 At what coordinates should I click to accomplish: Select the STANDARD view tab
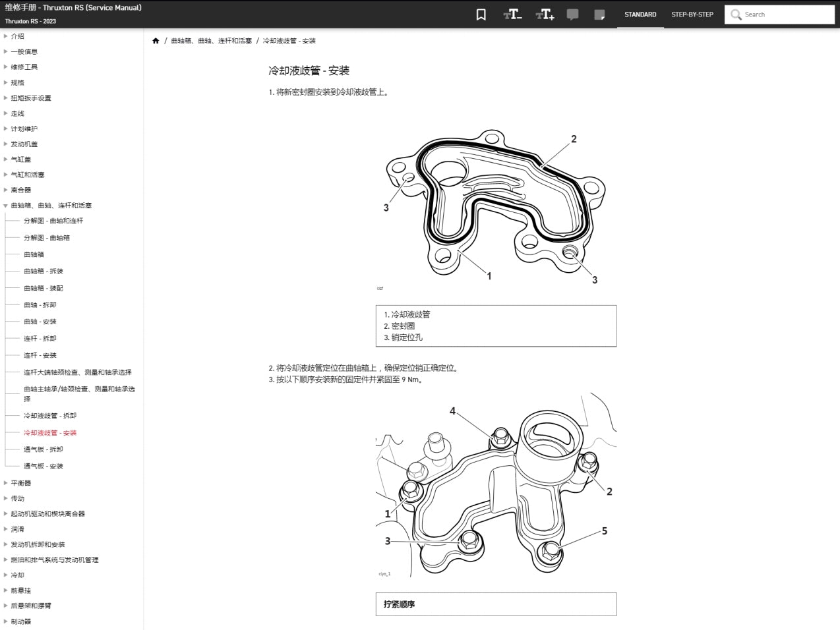pos(640,14)
